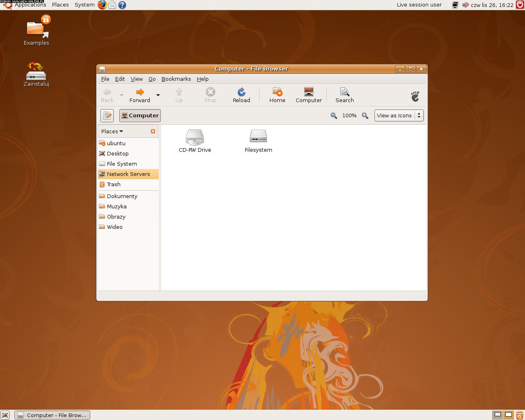
Task: Select the Examples desktop icon
Action: pos(36,30)
